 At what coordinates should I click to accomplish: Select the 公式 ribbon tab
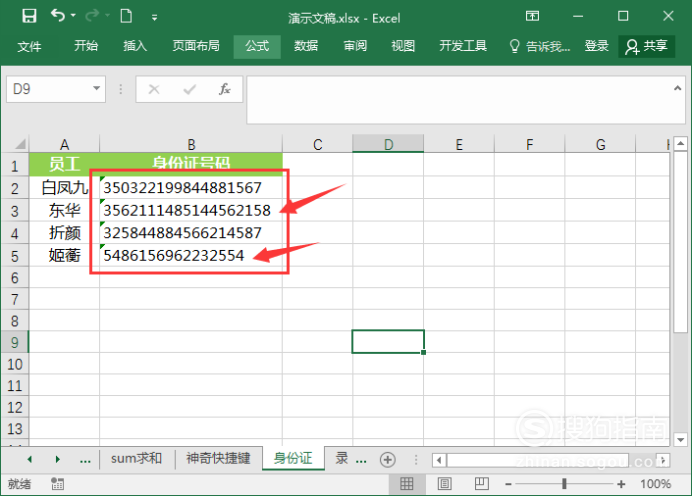(257, 46)
